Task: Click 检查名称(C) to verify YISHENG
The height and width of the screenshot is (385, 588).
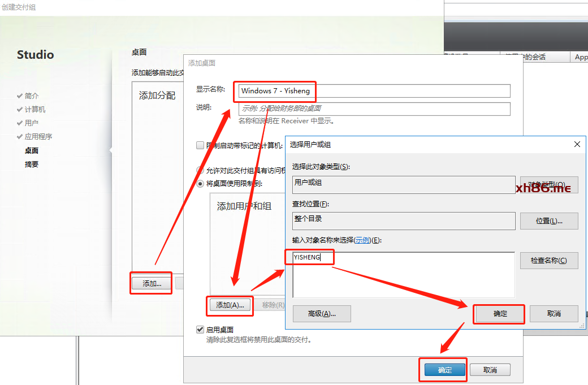Action: [548, 261]
